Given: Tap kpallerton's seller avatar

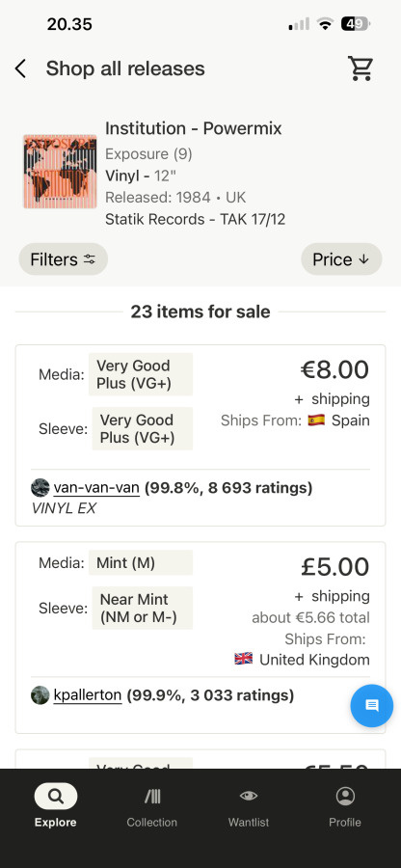Looking at the screenshot, I should [40, 694].
